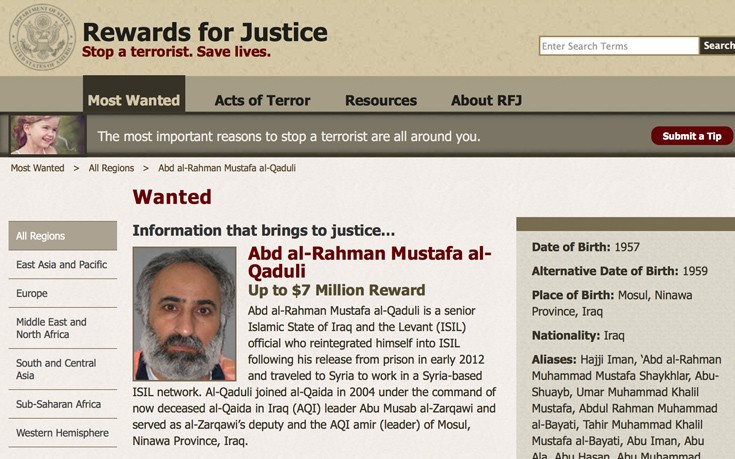This screenshot has width=735, height=459.
Task: Select the Sub-Saharan Africa region
Action: click(x=62, y=404)
